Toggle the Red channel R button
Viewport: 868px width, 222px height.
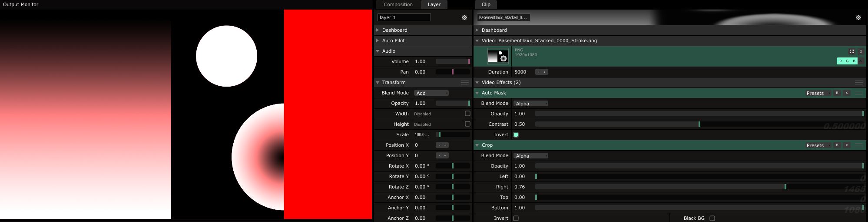pos(840,61)
